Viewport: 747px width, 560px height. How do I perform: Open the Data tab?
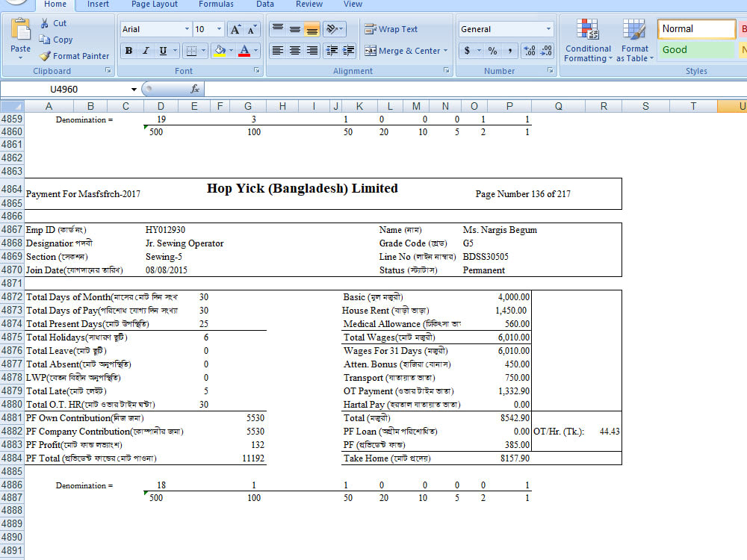tap(265, 4)
